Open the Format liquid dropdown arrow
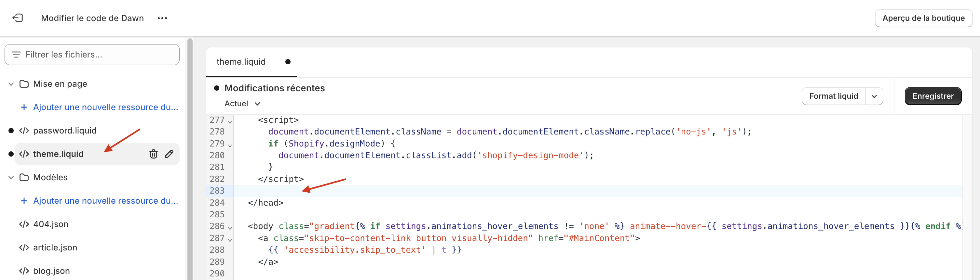This screenshot has width=980, height=280. tap(874, 96)
